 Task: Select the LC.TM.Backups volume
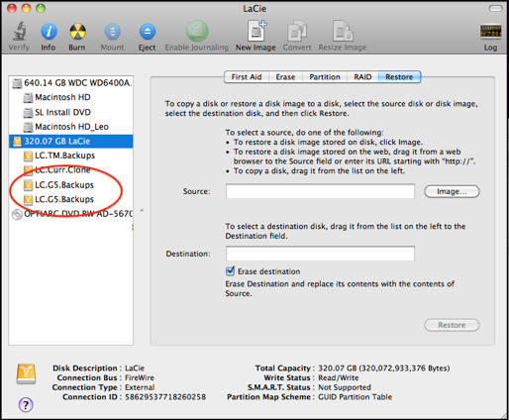(x=71, y=156)
